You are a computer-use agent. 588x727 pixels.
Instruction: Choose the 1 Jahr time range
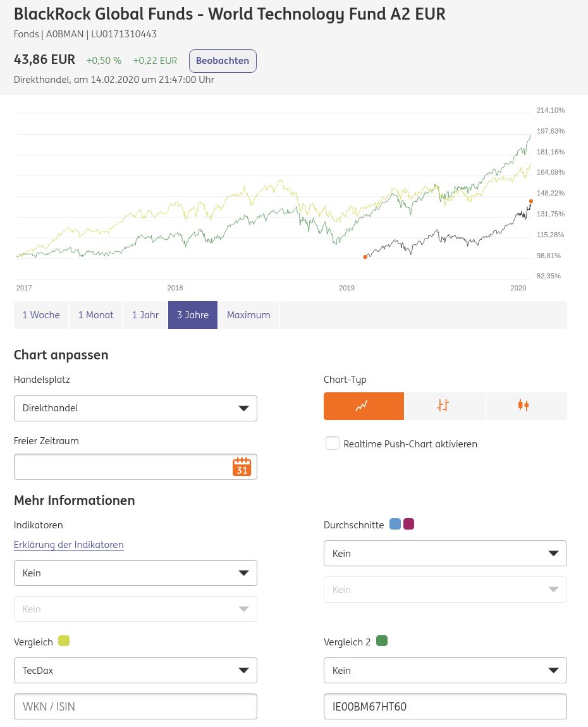point(145,315)
